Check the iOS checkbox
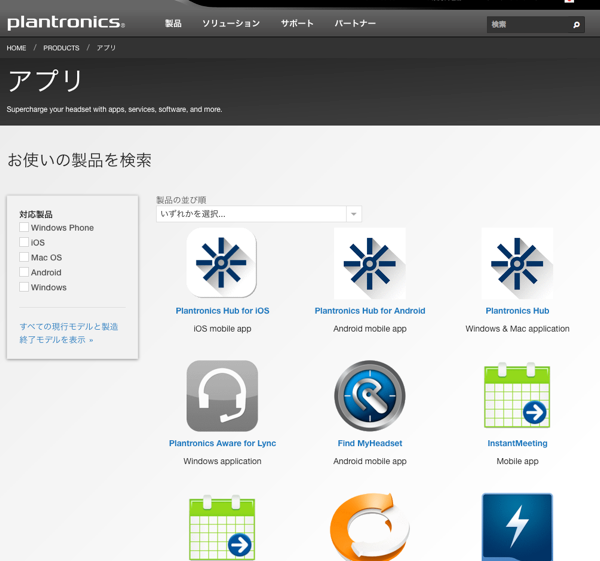This screenshot has height=561, width=600. [x=24, y=242]
